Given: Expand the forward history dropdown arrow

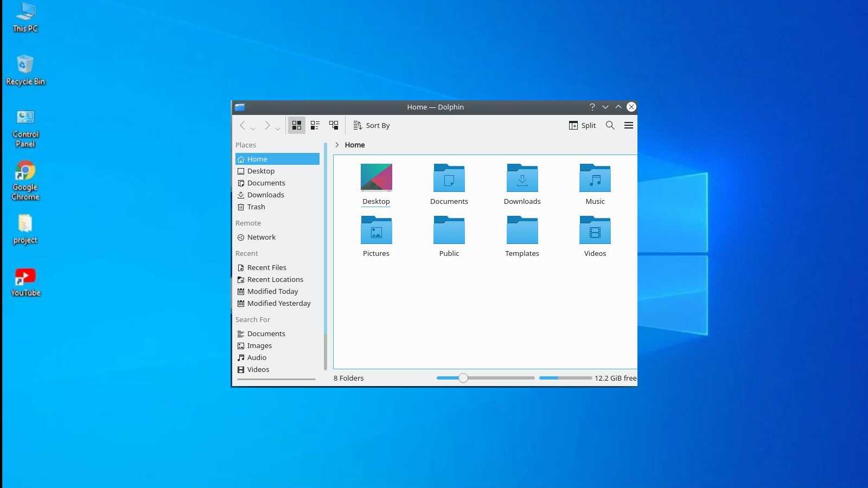Looking at the screenshot, I should point(278,129).
